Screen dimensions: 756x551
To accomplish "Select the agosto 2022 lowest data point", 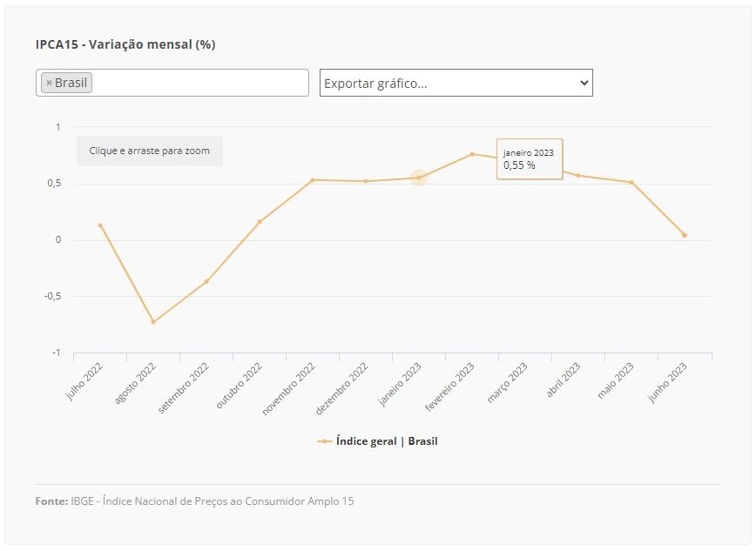I will pyautogui.click(x=153, y=322).
